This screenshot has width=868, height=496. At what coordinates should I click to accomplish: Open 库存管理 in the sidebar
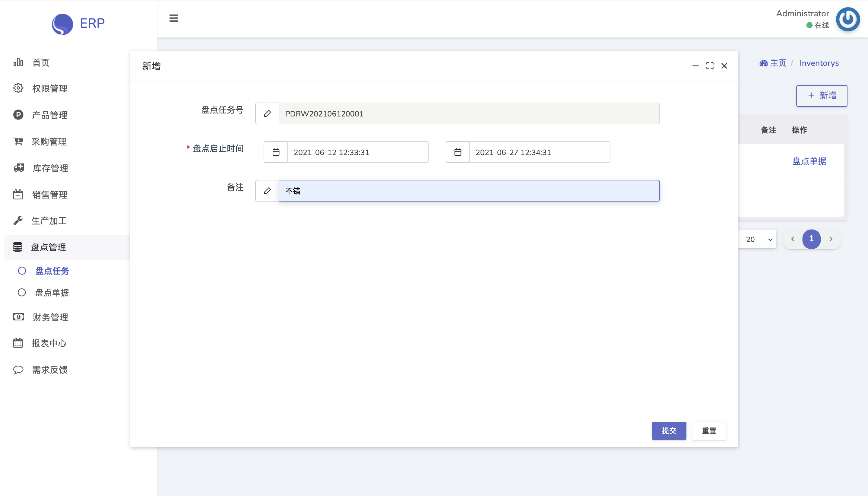point(50,168)
